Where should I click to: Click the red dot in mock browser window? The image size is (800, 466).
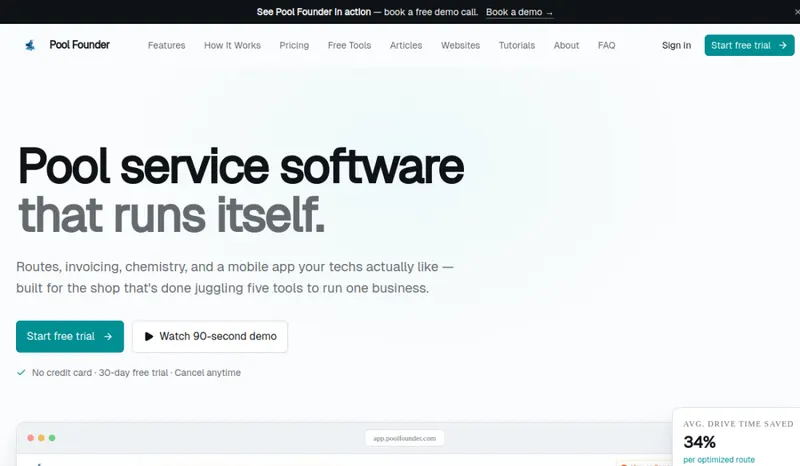(31, 438)
